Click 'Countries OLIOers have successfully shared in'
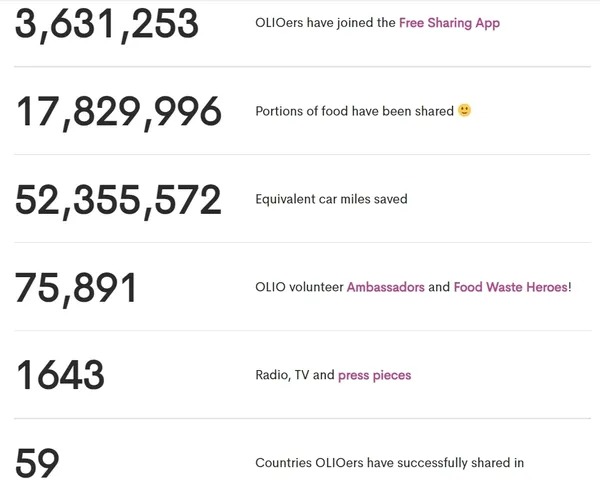Screen dimensions: 600x488 390,463
